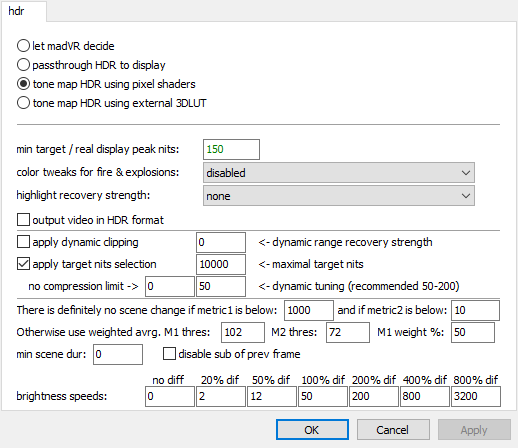
Task: Focus the min scene dur field
Action: pos(118,354)
